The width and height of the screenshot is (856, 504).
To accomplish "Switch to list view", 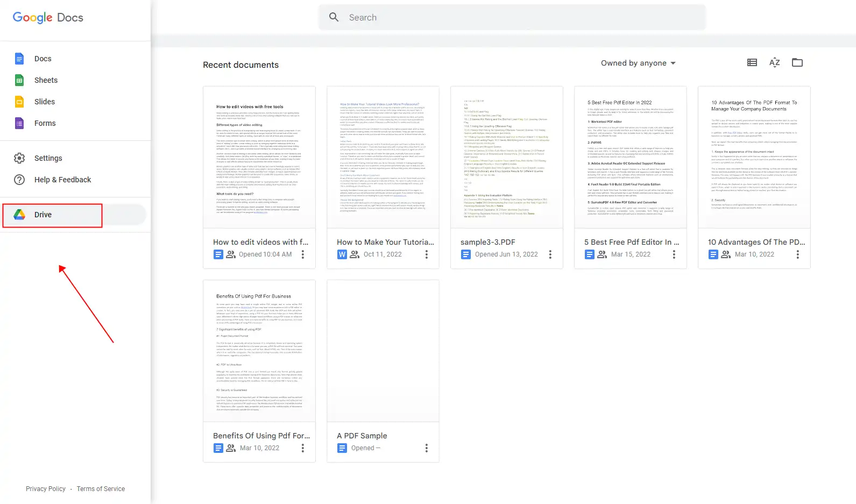I will [x=752, y=62].
